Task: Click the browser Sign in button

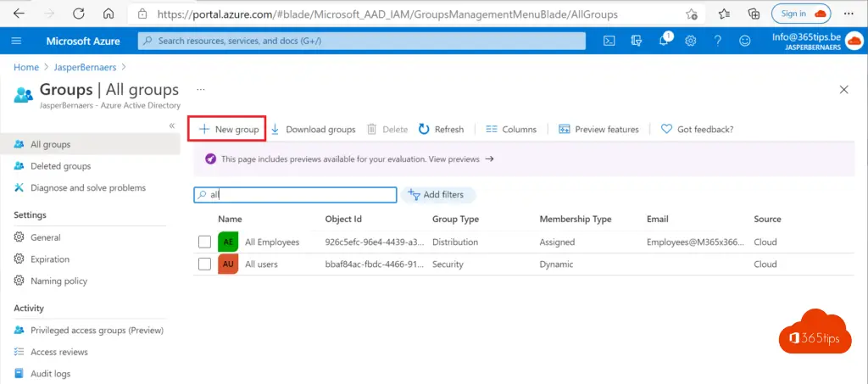Action: coord(801,14)
